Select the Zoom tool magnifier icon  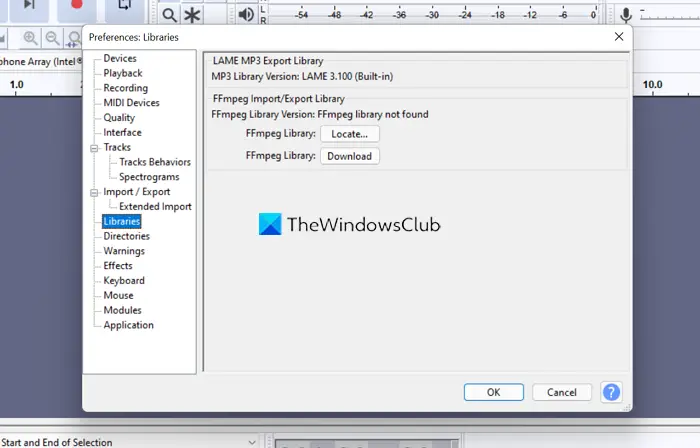(x=169, y=15)
